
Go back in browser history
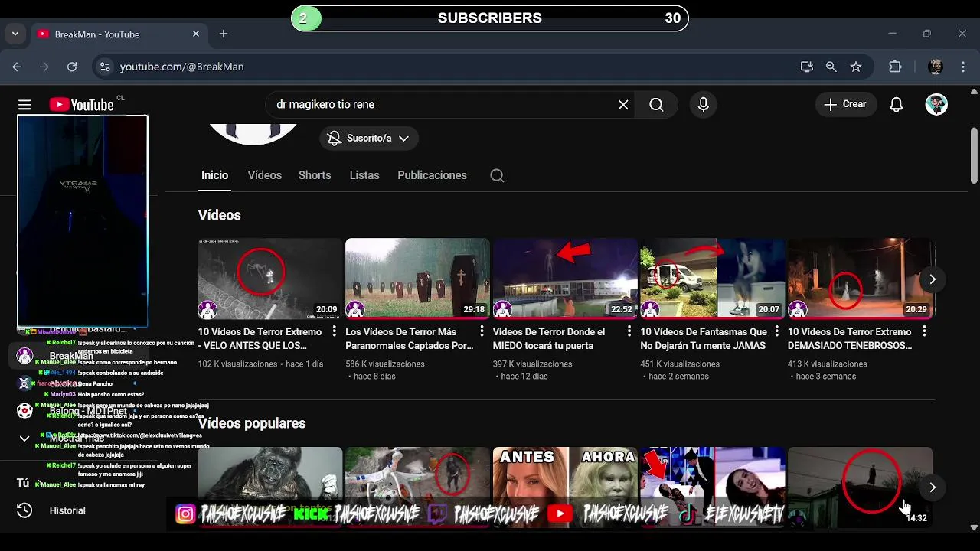coord(17,67)
